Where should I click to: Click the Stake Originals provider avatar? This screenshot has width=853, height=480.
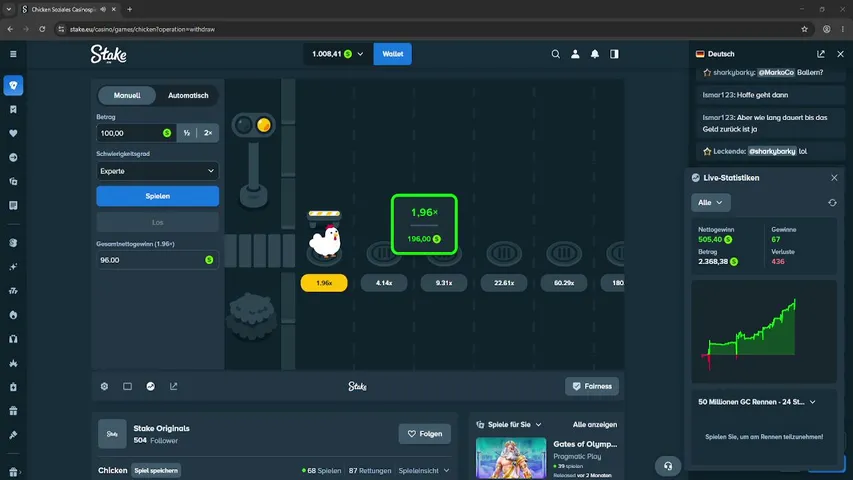pos(112,434)
